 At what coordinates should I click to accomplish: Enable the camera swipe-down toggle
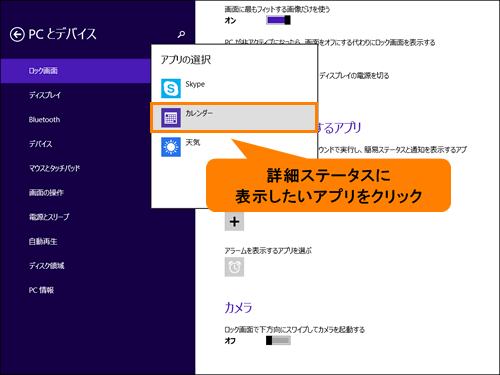(x=278, y=340)
